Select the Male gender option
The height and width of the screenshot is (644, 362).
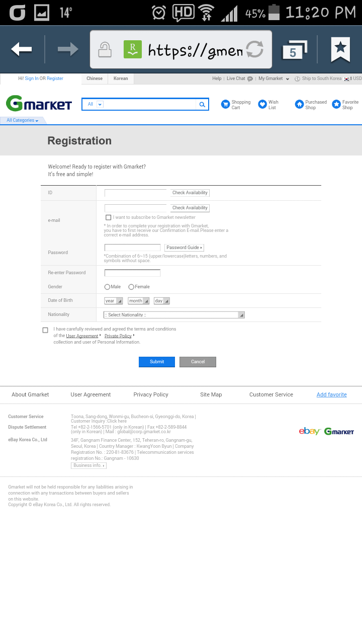(107, 287)
